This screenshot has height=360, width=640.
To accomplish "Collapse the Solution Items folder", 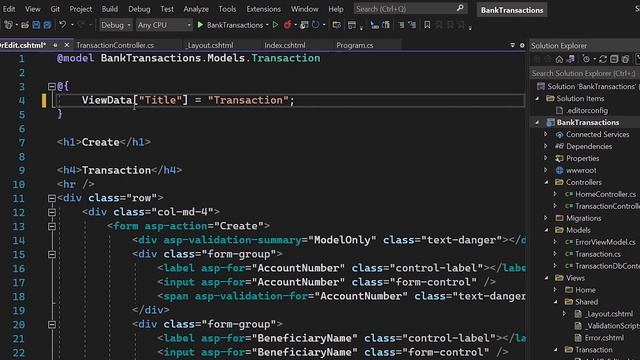I will point(537,99).
